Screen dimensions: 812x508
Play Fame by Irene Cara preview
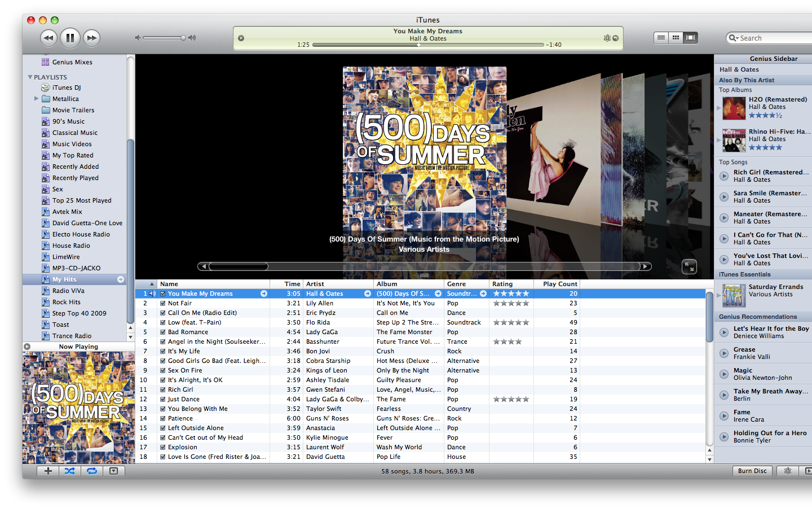(724, 416)
